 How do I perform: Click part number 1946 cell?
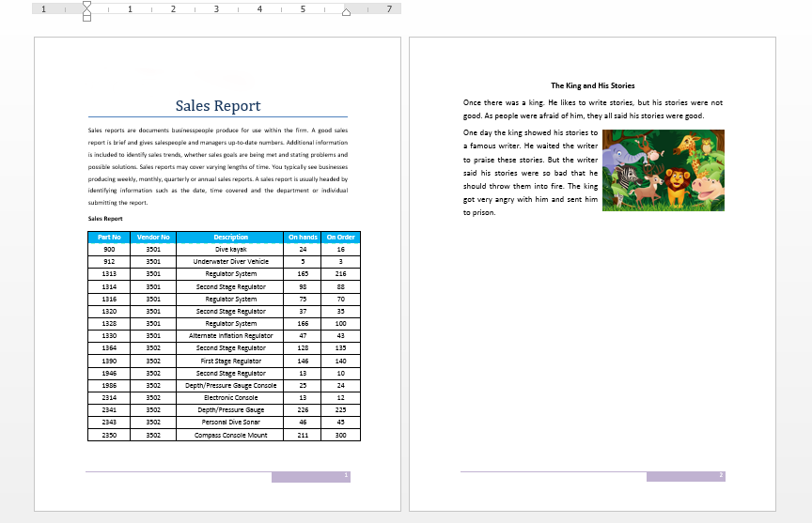pos(109,373)
